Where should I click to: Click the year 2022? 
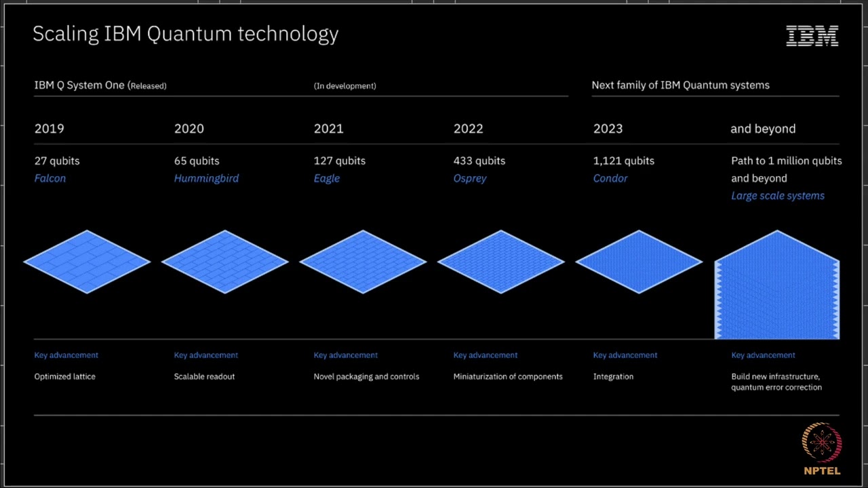click(468, 129)
